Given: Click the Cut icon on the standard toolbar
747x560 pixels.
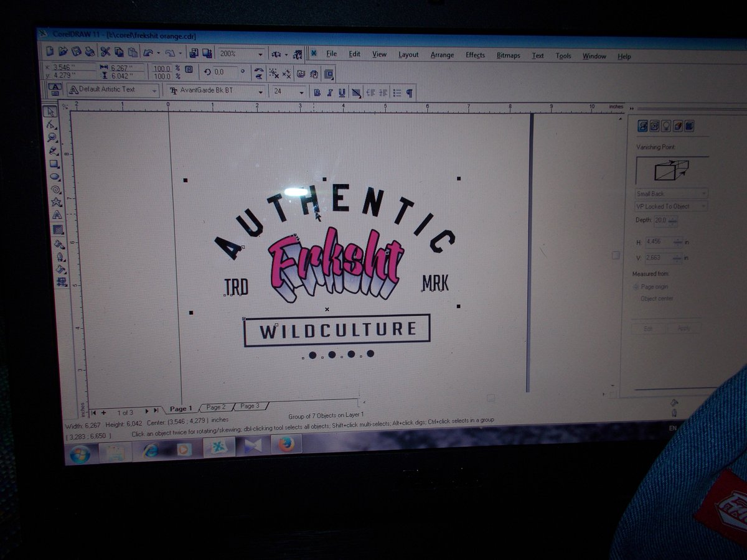Looking at the screenshot, I should pos(105,52).
